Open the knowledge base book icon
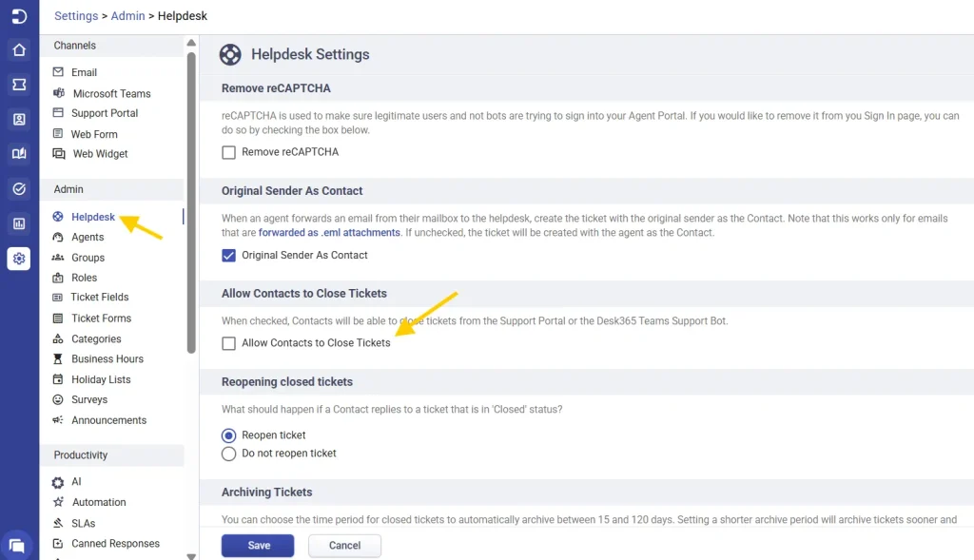Screen dimensions: 974x560 pos(19,154)
